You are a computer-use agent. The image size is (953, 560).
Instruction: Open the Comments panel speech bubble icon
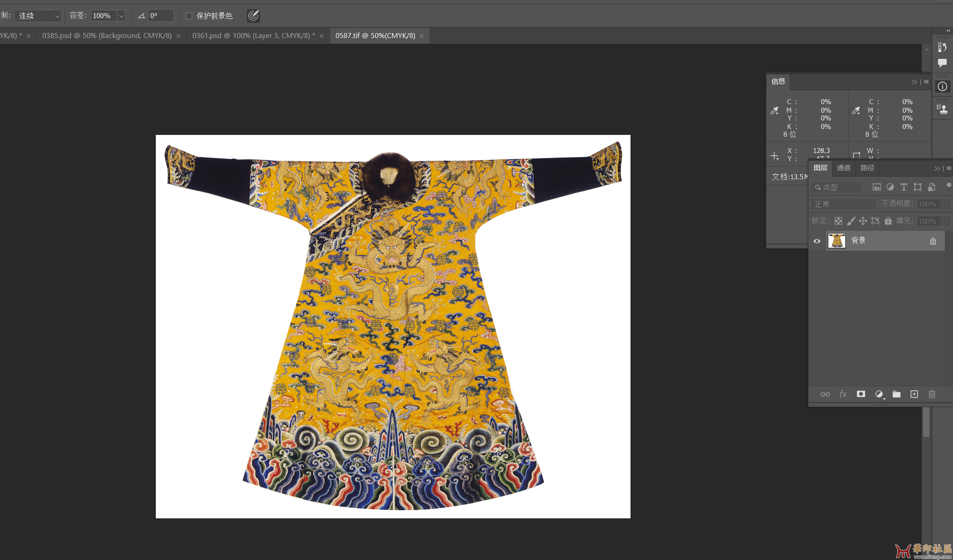click(x=942, y=63)
